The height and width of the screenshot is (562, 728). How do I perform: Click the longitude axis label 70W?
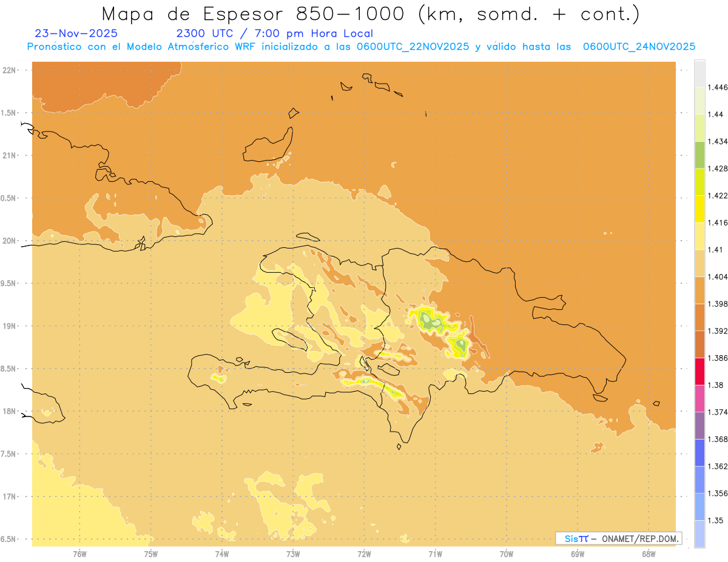(507, 554)
